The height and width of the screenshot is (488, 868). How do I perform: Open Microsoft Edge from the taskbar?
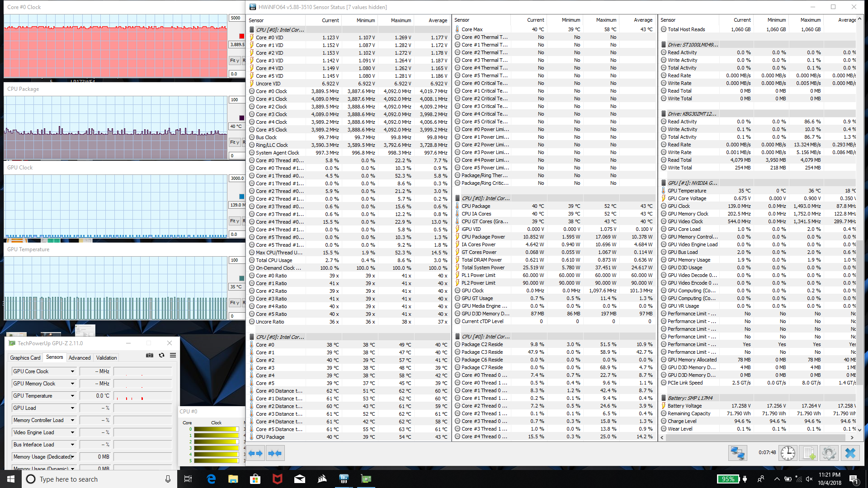[x=211, y=479]
